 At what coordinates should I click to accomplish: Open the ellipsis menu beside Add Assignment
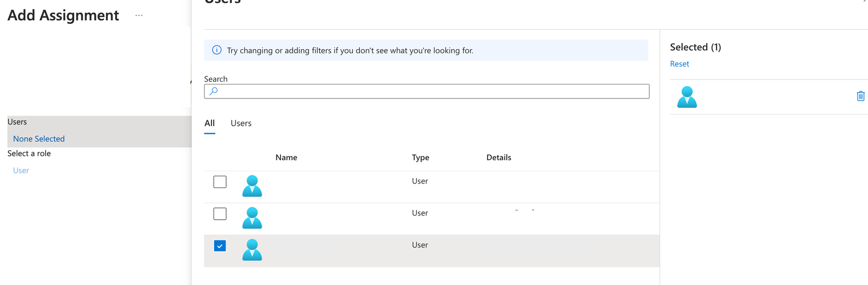pyautogui.click(x=138, y=16)
